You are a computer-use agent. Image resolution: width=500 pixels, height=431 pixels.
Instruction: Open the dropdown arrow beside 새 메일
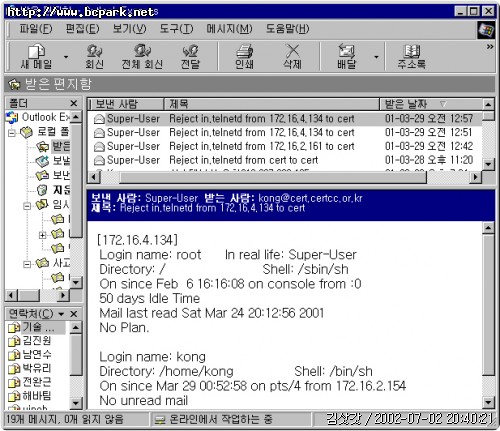pos(66,57)
